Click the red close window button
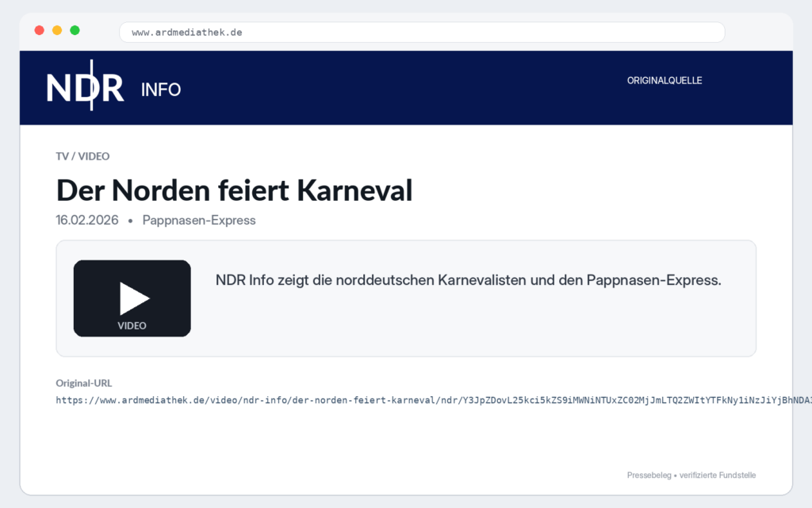This screenshot has height=508, width=812. point(40,31)
